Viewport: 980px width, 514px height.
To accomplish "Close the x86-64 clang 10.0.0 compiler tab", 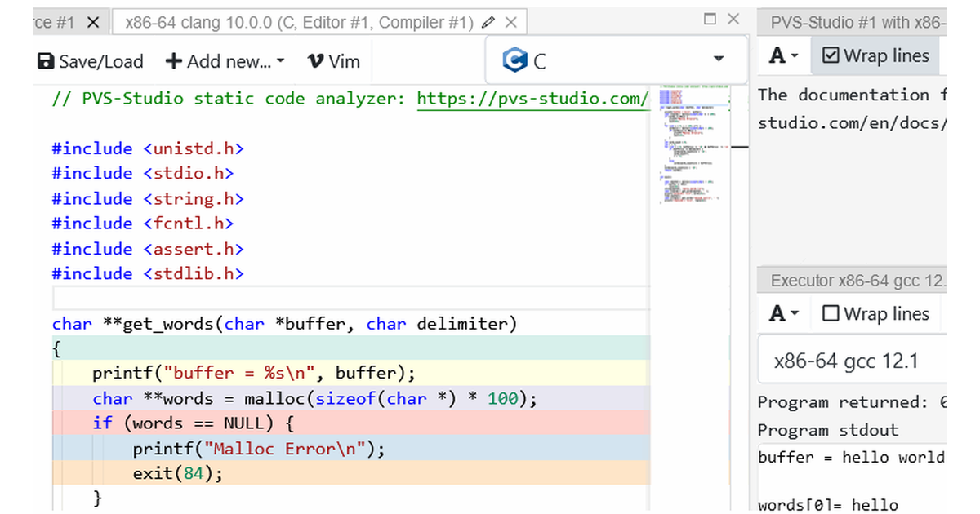I will (510, 22).
